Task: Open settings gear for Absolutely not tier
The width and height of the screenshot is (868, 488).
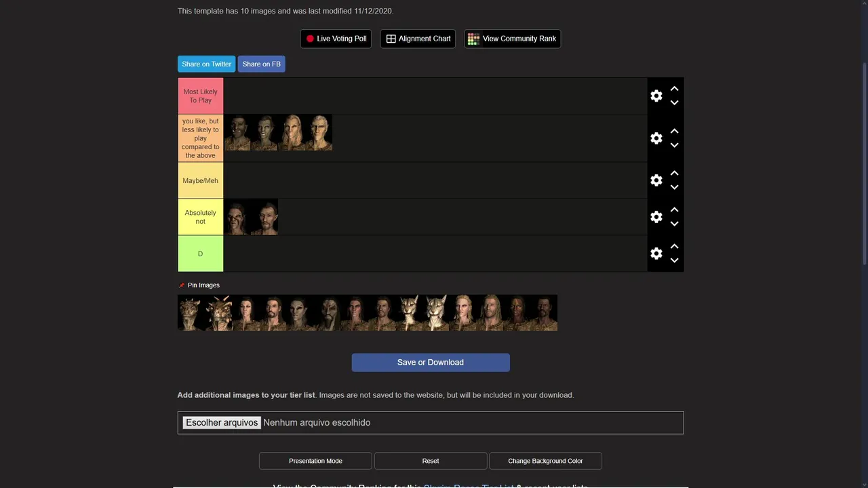Action: 656,217
